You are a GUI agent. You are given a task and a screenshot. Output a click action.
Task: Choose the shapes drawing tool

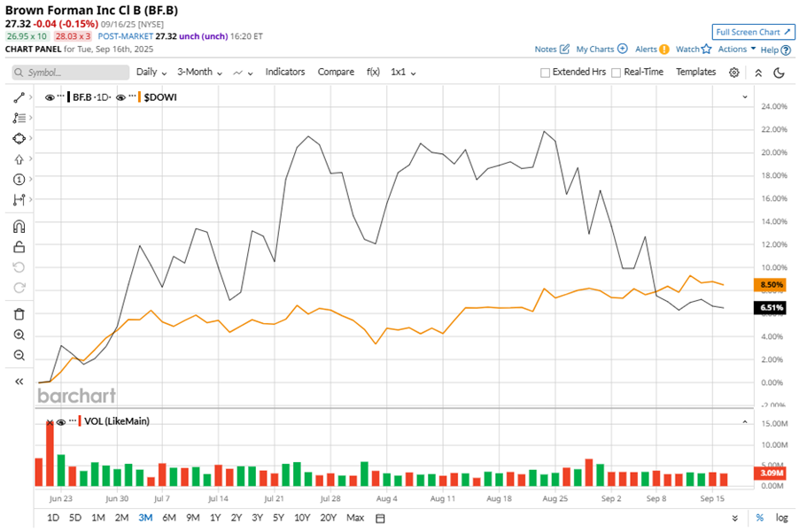[19, 138]
